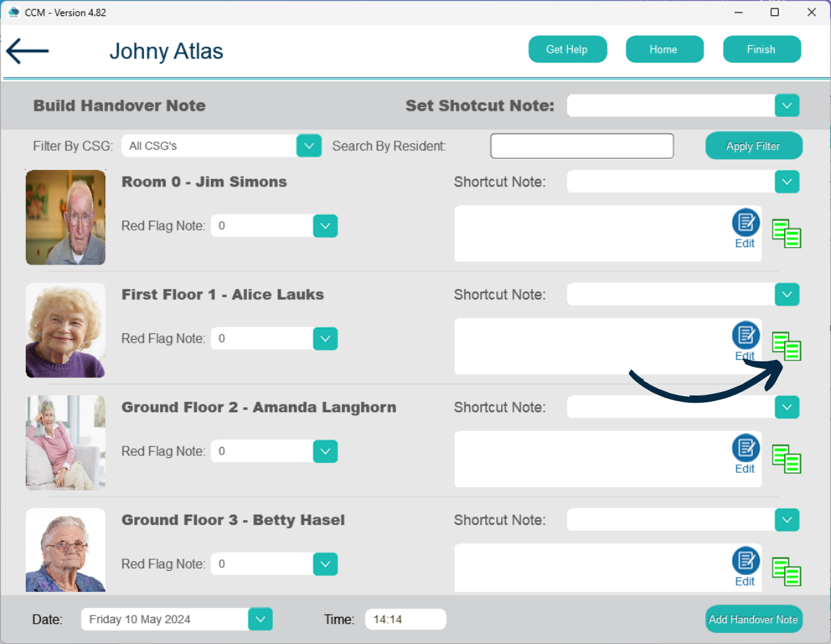Viewport: 831px width, 644px height.
Task: Click the 'Build Handover Note' title
Action: 119,106
